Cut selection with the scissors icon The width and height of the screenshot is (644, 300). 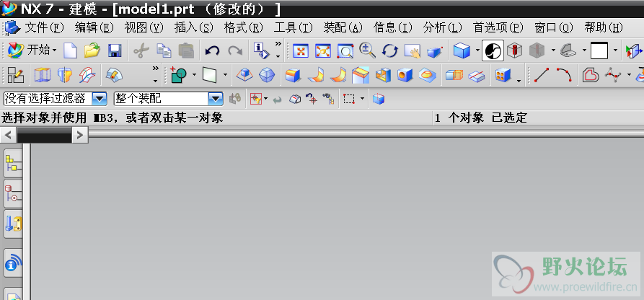pyautogui.click(x=141, y=51)
